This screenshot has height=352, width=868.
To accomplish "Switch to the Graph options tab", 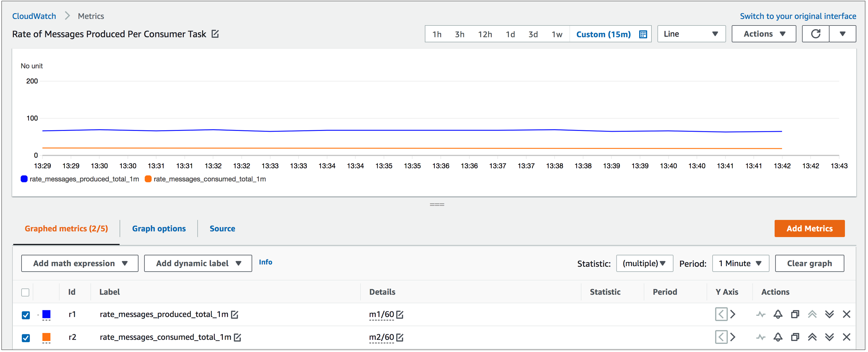I will pos(159,229).
